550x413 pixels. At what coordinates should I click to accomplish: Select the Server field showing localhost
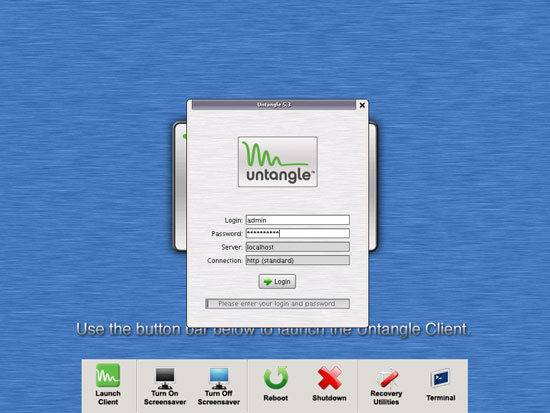[x=297, y=247]
